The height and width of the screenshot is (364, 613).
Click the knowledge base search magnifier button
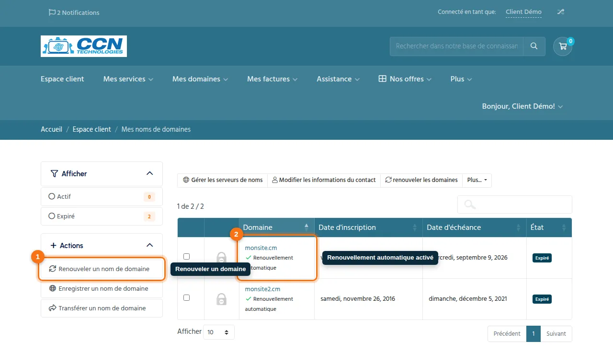coord(534,46)
